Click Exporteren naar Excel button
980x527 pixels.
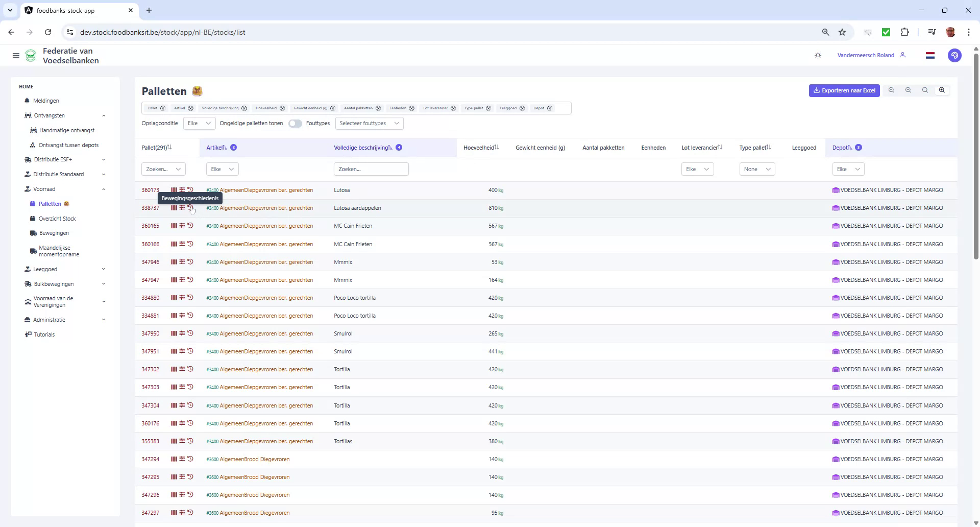844,90
